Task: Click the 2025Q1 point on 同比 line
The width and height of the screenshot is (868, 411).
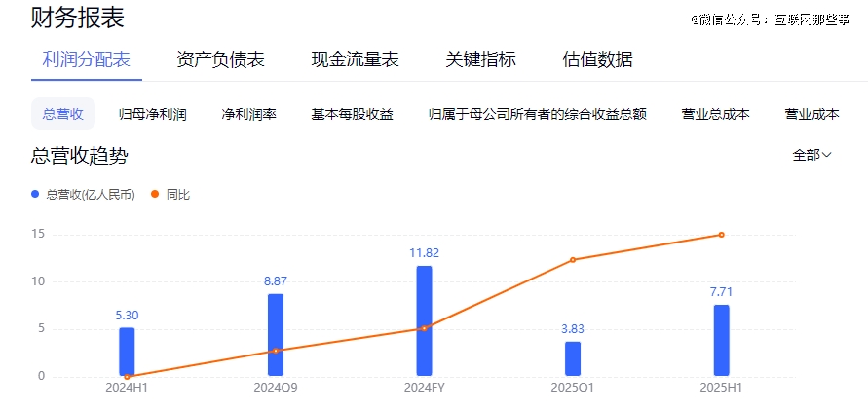Action: click(x=573, y=260)
